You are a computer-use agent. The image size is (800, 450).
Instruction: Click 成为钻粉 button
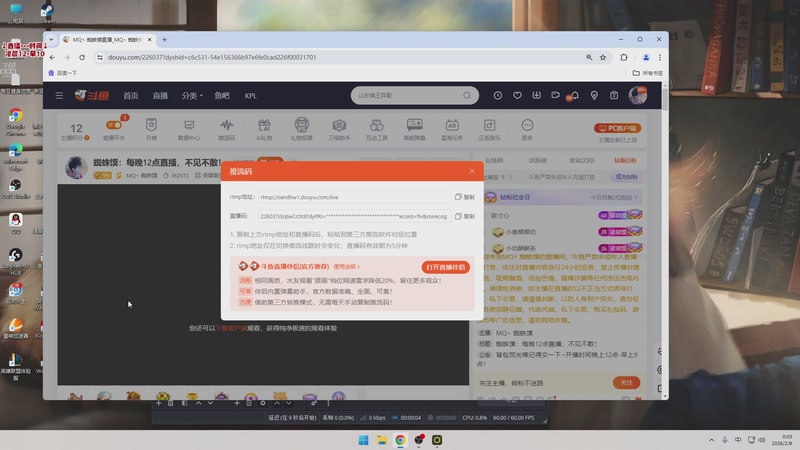pos(627,177)
